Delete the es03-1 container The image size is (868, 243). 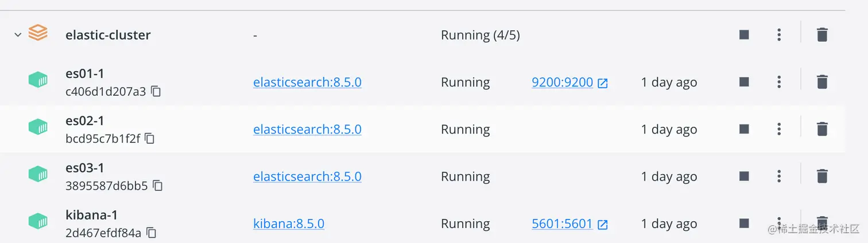pos(822,176)
